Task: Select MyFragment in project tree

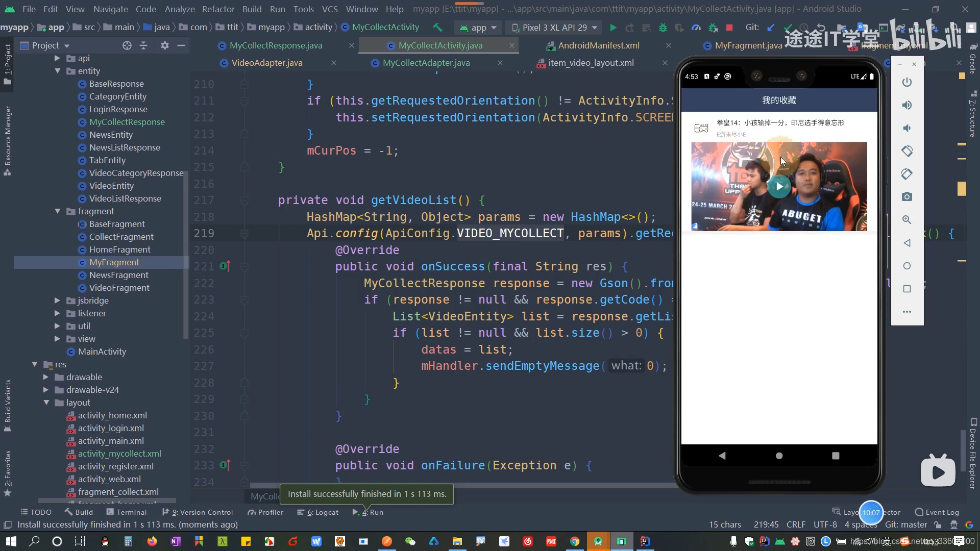Action: [114, 262]
